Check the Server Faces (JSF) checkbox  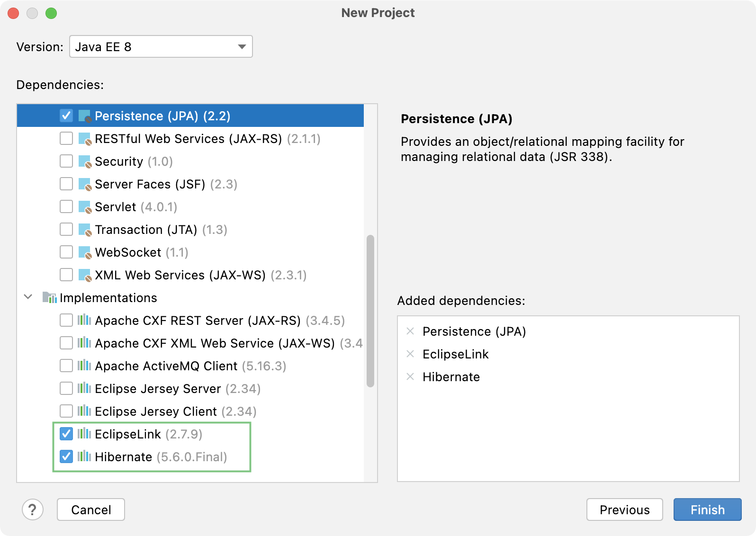click(66, 184)
